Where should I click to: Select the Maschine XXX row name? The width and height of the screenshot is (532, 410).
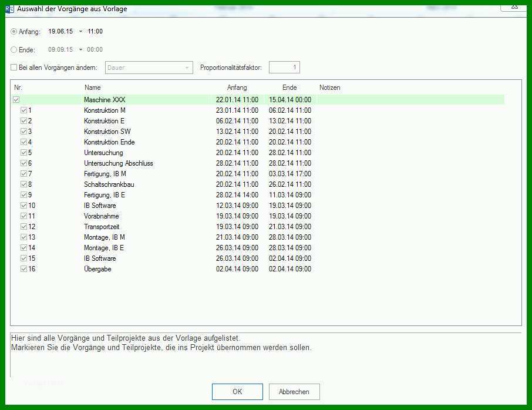point(105,100)
